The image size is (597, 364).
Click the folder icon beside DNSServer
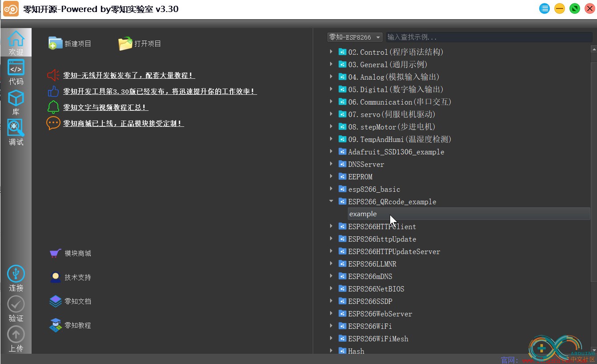(343, 164)
